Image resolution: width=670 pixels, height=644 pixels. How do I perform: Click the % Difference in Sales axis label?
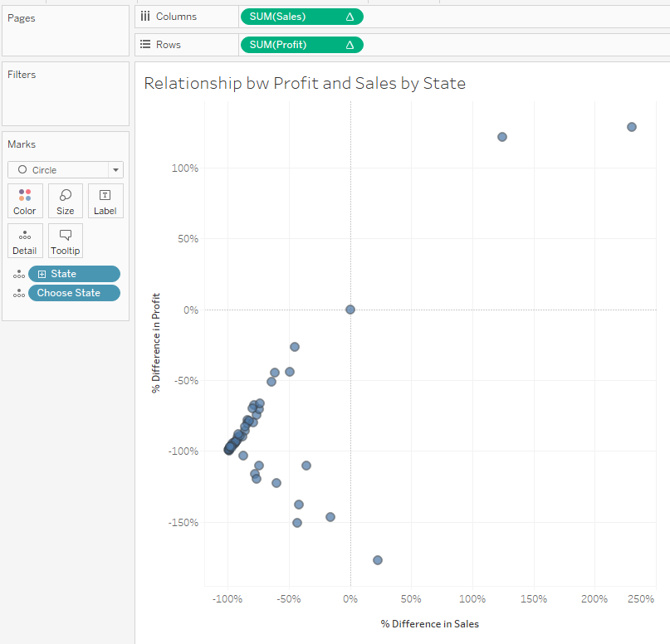(x=429, y=624)
